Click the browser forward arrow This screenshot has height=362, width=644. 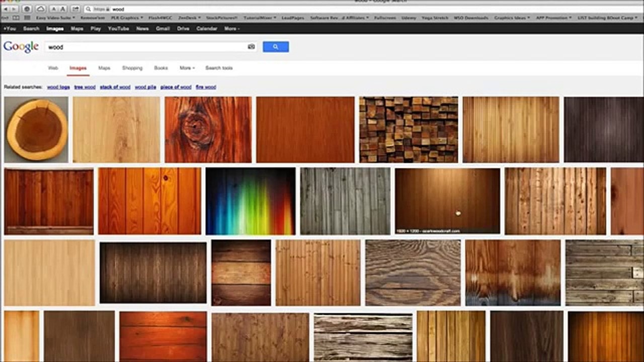(14, 9)
